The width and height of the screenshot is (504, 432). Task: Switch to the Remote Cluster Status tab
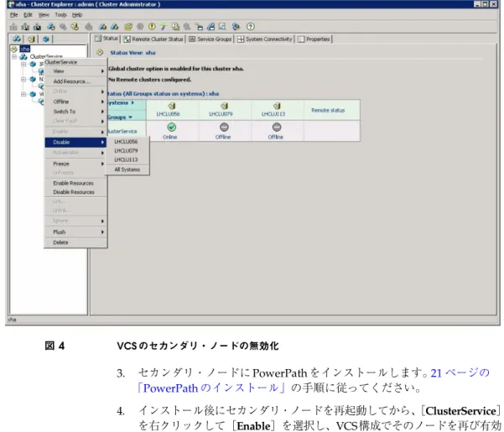pyautogui.click(x=153, y=39)
